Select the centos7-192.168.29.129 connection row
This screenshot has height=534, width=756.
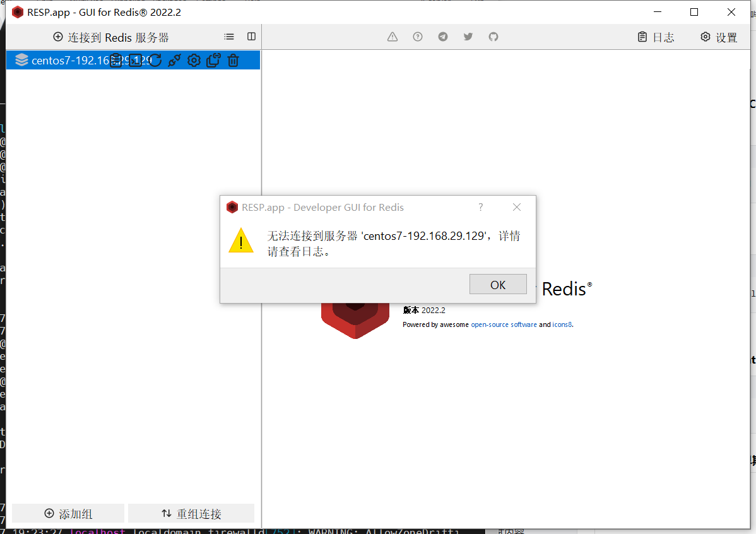point(133,61)
